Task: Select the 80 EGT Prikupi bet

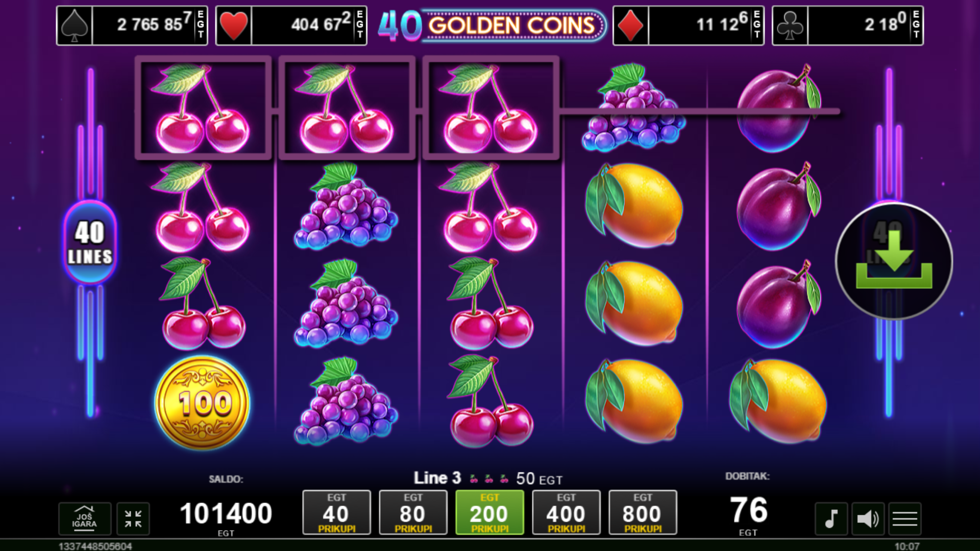Action: (x=413, y=512)
